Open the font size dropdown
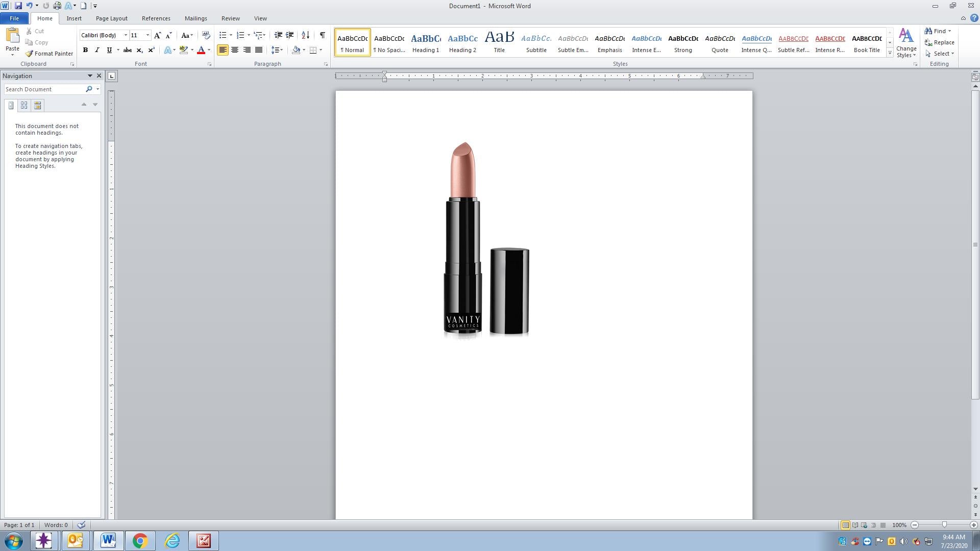Image resolution: width=980 pixels, height=551 pixels. tap(148, 35)
